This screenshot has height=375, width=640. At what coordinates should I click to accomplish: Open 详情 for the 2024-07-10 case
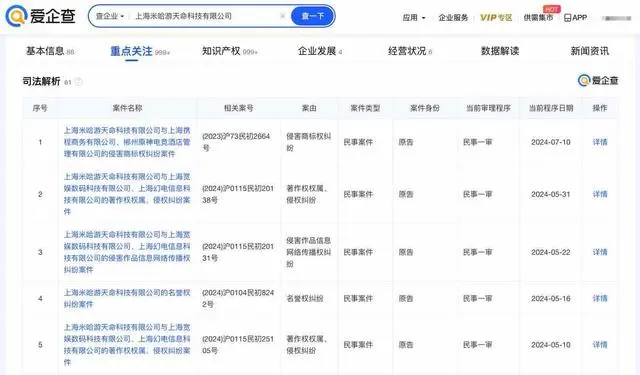click(600, 142)
